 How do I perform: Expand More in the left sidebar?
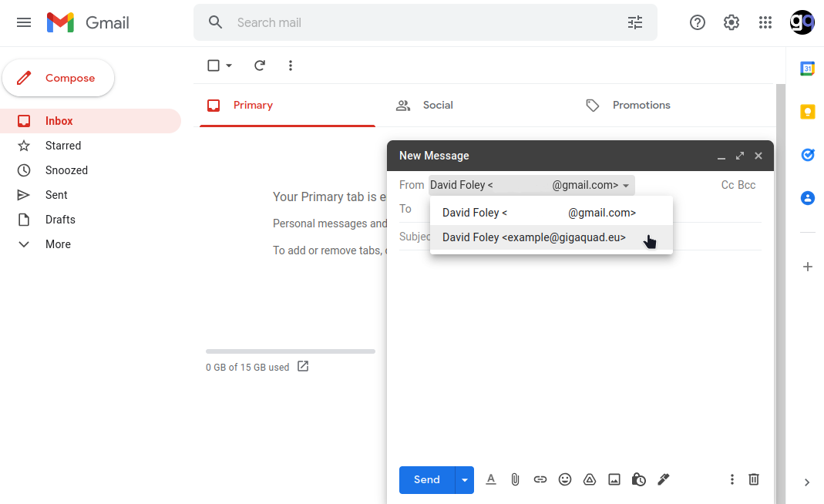click(57, 244)
